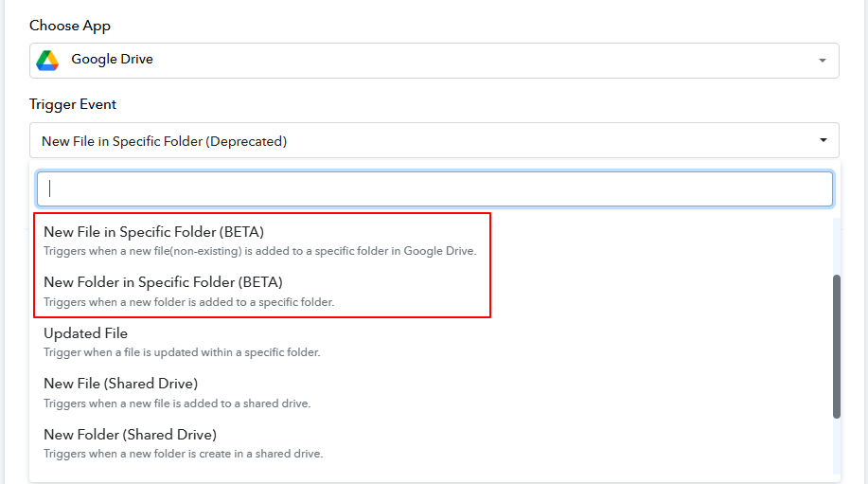Image resolution: width=868 pixels, height=484 pixels.
Task: Click description 'new file is added to a shared drive'
Action: coord(177,403)
